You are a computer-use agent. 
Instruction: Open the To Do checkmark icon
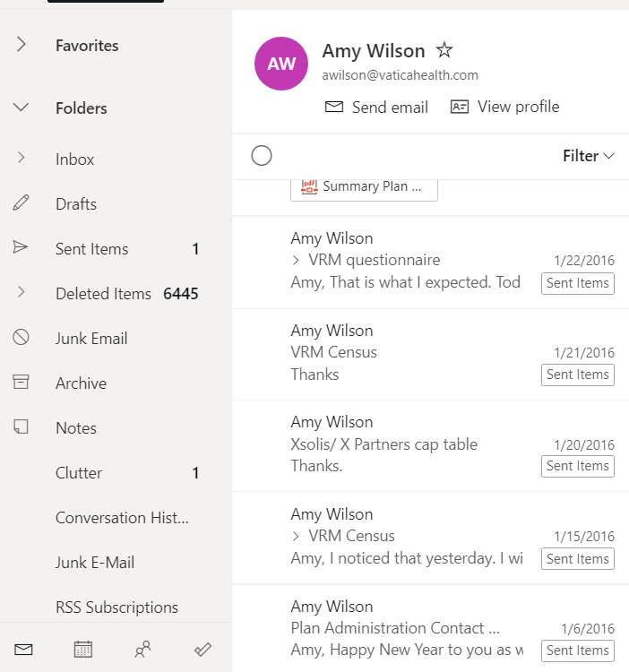click(x=202, y=650)
